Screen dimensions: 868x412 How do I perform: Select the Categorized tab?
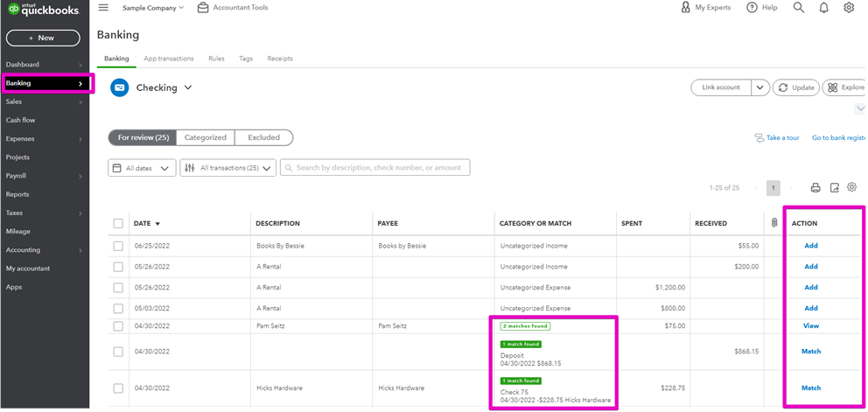[206, 137]
